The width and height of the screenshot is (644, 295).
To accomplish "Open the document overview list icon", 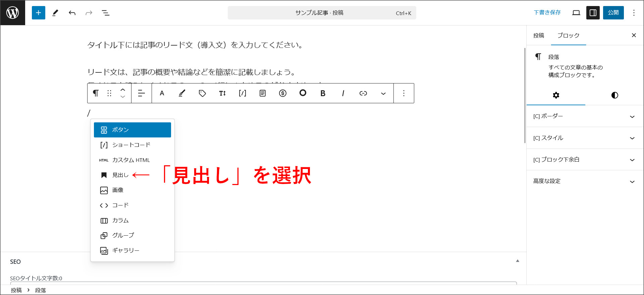I will (106, 13).
